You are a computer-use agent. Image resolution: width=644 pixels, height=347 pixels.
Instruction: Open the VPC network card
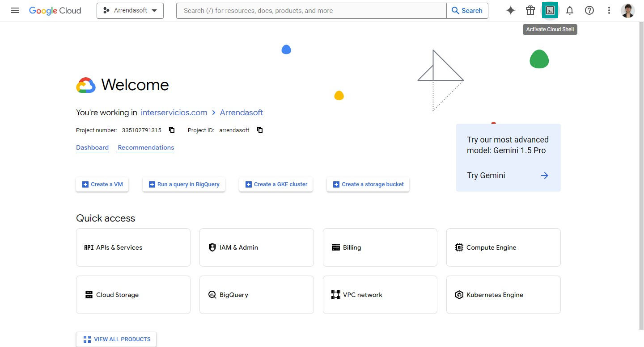click(x=380, y=295)
